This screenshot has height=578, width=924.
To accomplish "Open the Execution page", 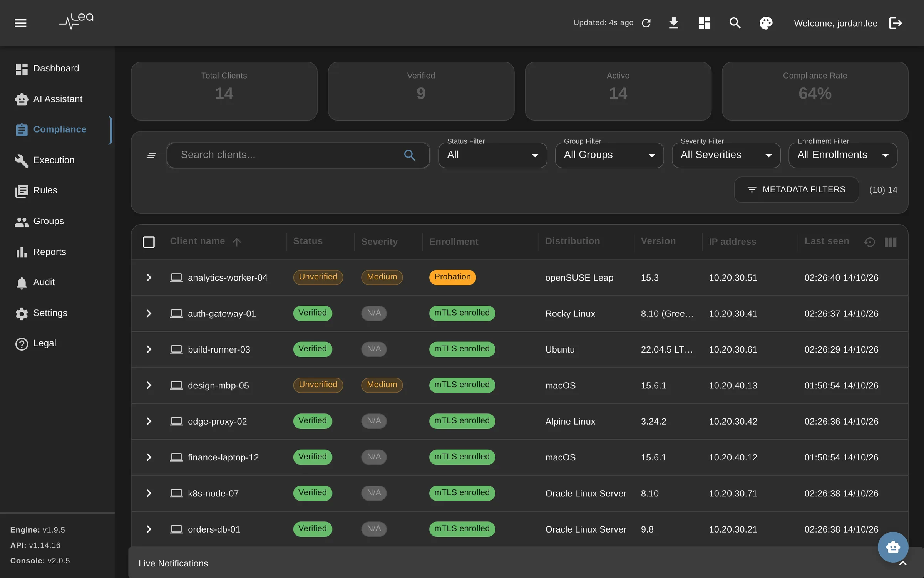I will pyautogui.click(x=57, y=160).
